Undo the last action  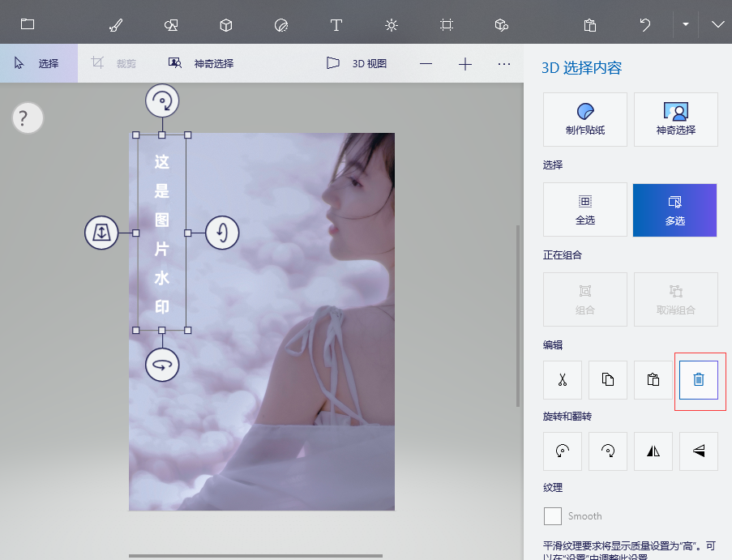click(x=645, y=25)
